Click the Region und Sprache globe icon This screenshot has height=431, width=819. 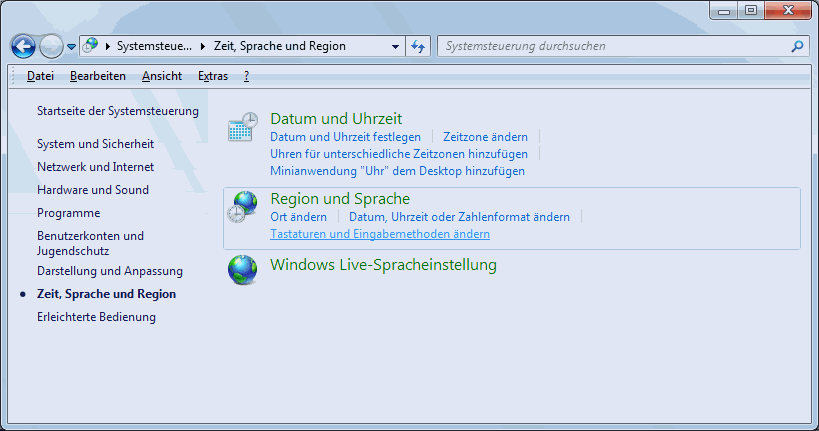(242, 207)
